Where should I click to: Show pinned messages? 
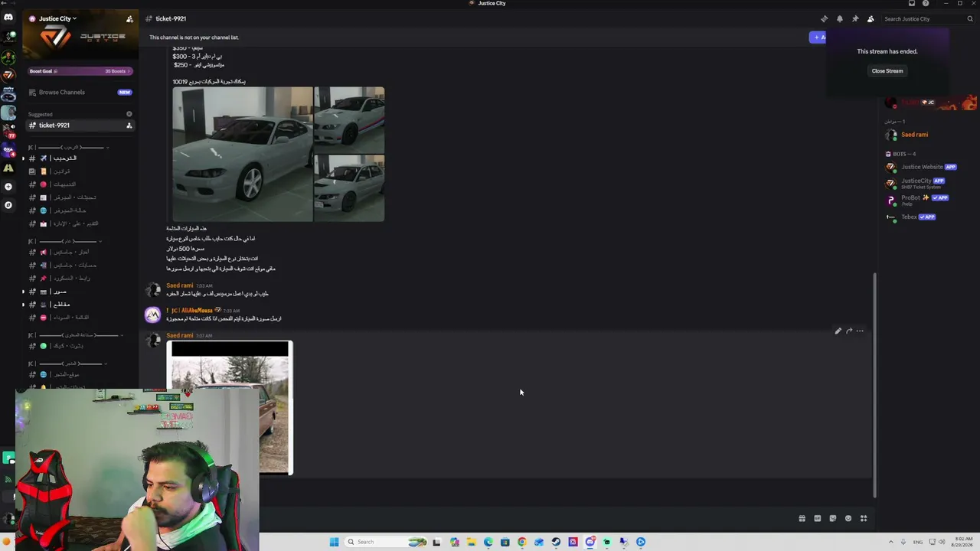point(855,18)
